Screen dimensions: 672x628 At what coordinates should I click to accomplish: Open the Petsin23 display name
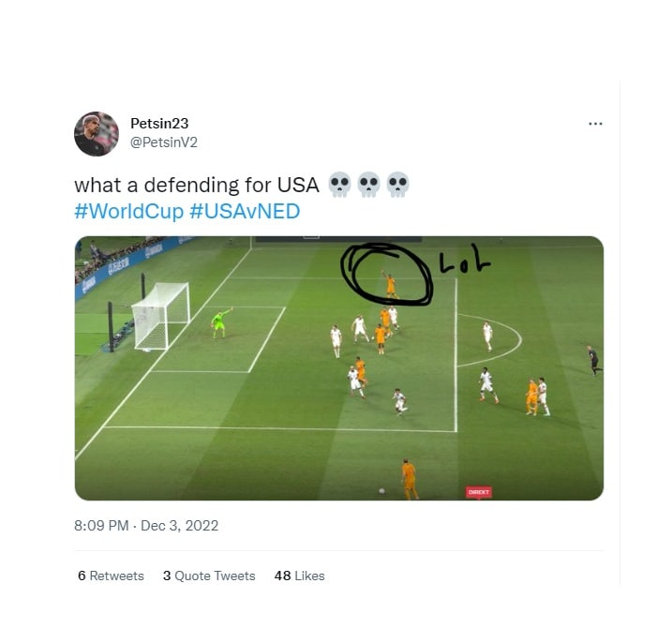coord(159,124)
